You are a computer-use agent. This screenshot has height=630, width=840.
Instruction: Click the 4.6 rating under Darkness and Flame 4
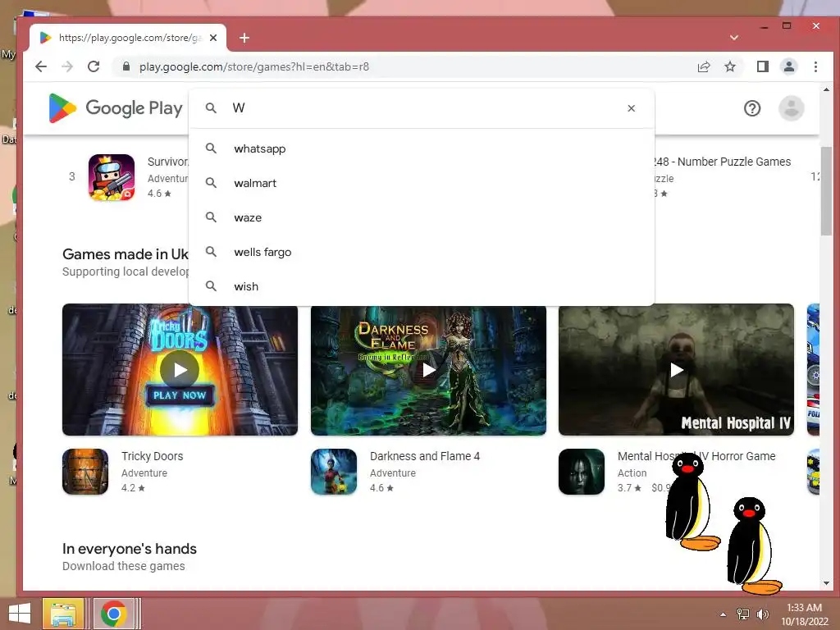(381, 488)
